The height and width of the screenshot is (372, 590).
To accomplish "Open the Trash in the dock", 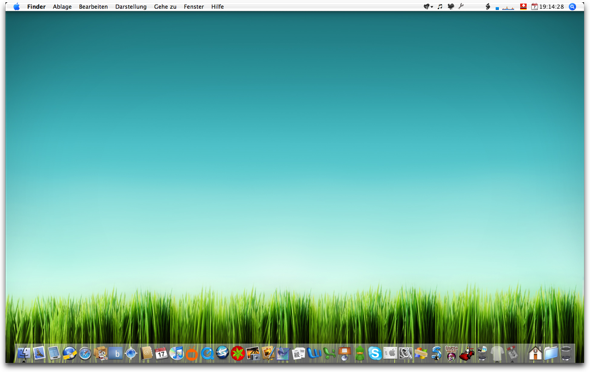I will [x=566, y=354].
